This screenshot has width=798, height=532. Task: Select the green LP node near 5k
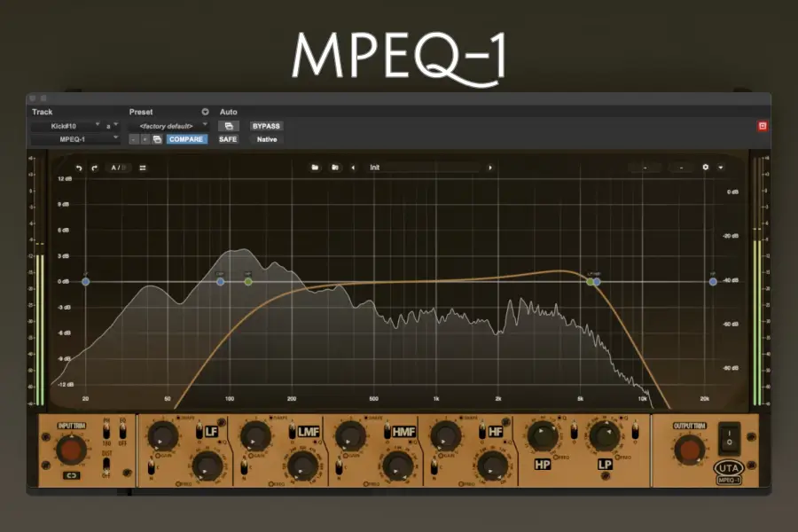point(590,282)
